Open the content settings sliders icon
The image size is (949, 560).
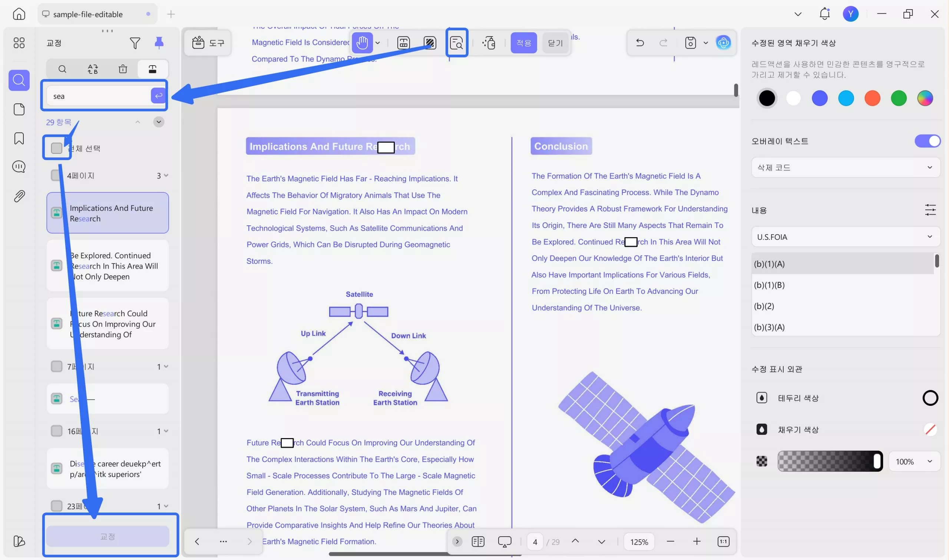pos(930,210)
